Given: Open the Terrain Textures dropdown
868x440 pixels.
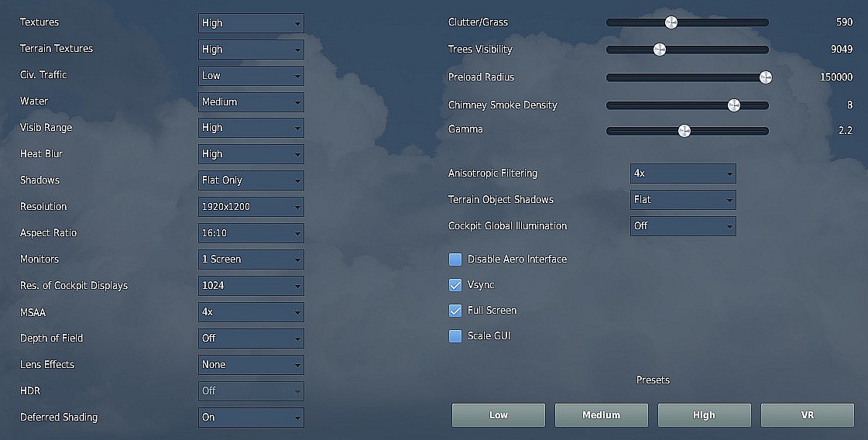Looking at the screenshot, I should point(251,50).
